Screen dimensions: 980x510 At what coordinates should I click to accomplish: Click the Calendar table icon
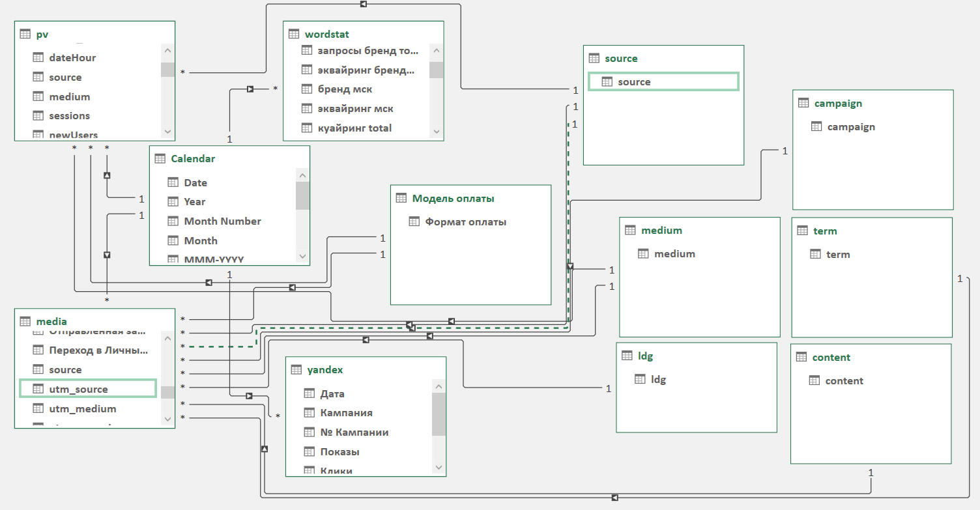pos(160,158)
